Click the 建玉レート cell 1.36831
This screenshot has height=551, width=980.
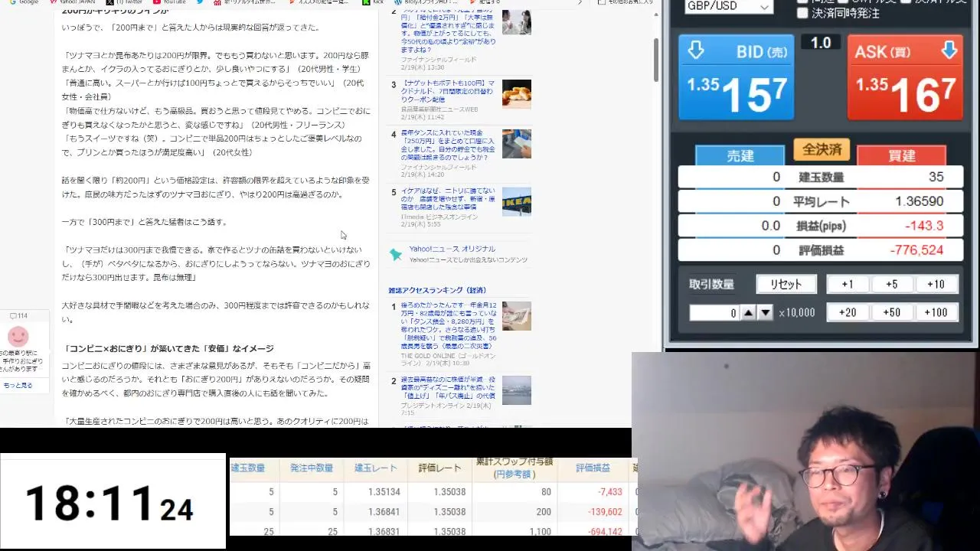point(384,532)
